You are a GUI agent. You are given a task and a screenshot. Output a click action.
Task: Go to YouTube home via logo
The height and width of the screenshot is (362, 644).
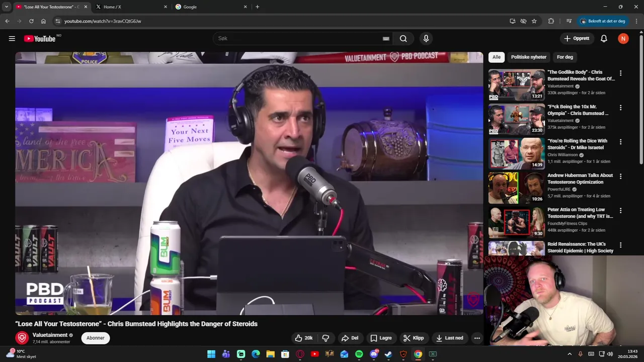40,39
